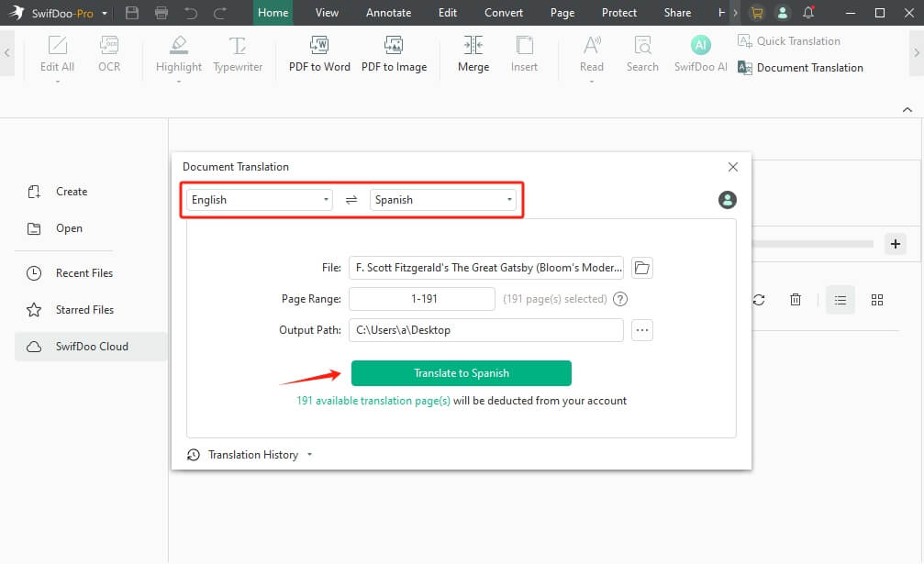Select the Typewriter tool
Screen dimensions: 924x564
(238, 53)
